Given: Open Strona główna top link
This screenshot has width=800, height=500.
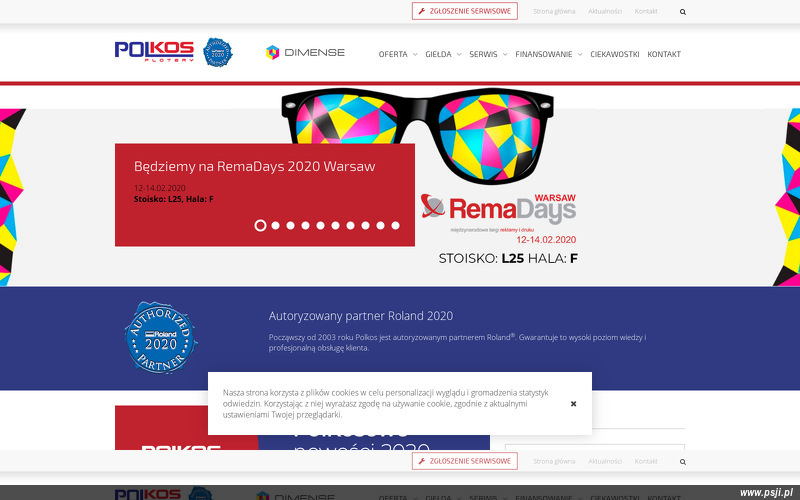Looking at the screenshot, I should [554, 11].
